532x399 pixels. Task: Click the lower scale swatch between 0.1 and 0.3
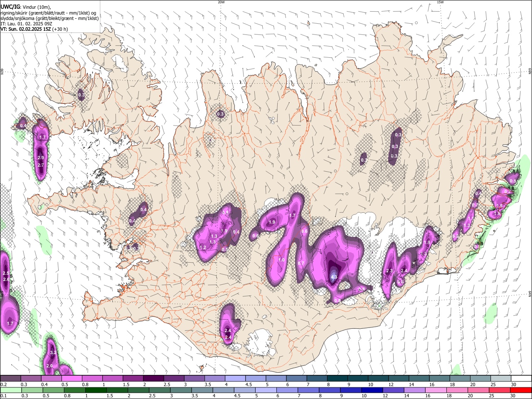pos(11,390)
